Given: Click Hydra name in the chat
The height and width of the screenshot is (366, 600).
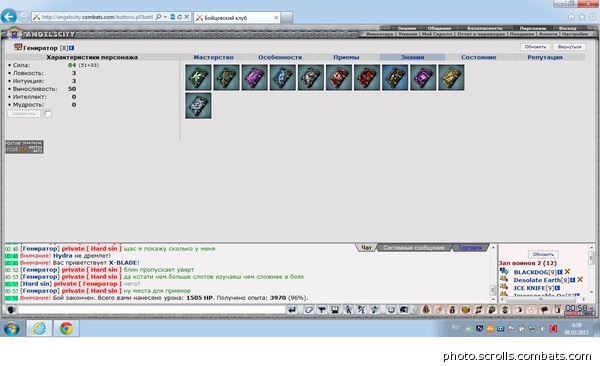Looking at the screenshot, I should point(62,256).
